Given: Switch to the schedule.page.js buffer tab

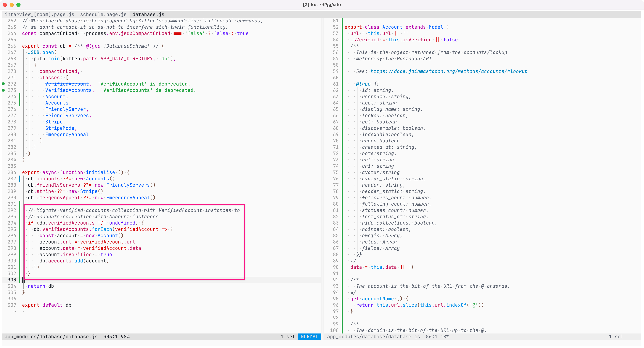Looking at the screenshot, I should 103,15.
